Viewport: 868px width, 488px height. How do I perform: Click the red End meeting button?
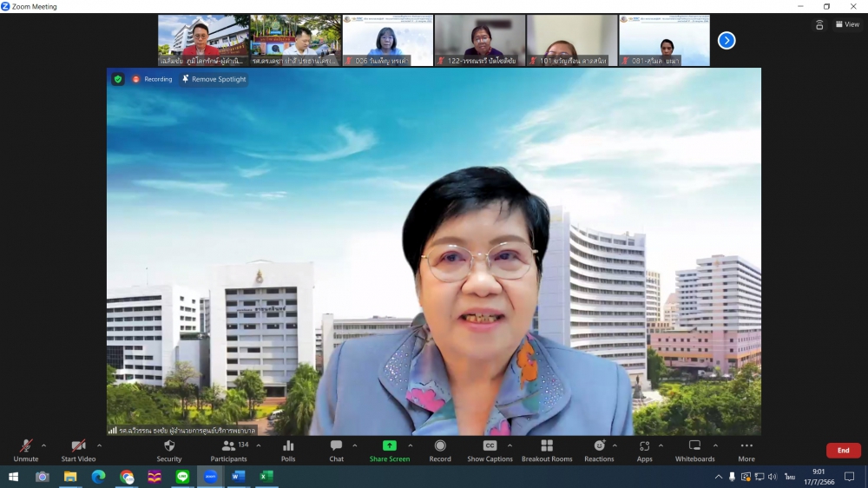pos(843,451)
